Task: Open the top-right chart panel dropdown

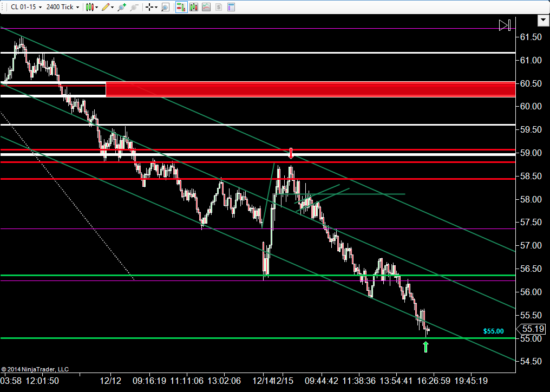Action: pos(544,21)
